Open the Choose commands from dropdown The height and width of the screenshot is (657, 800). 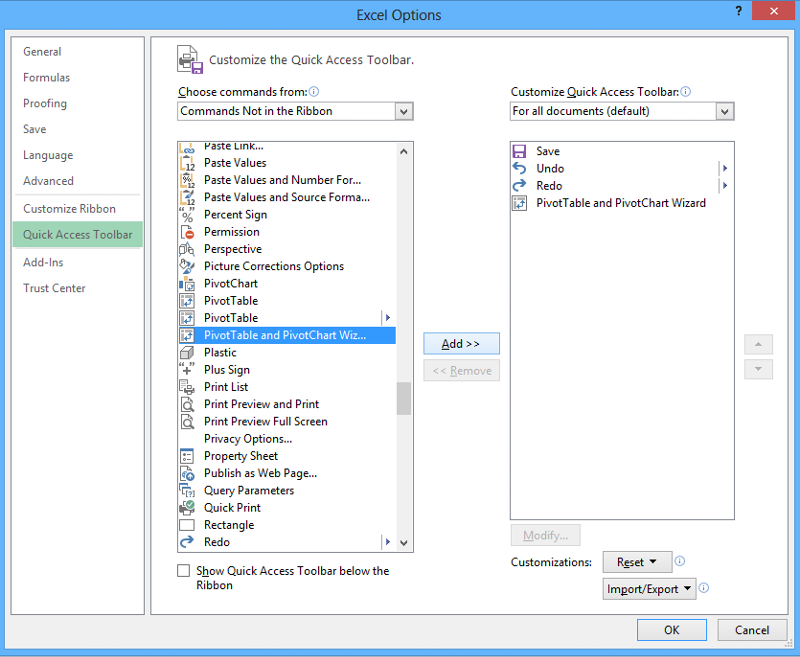(404, 111)
